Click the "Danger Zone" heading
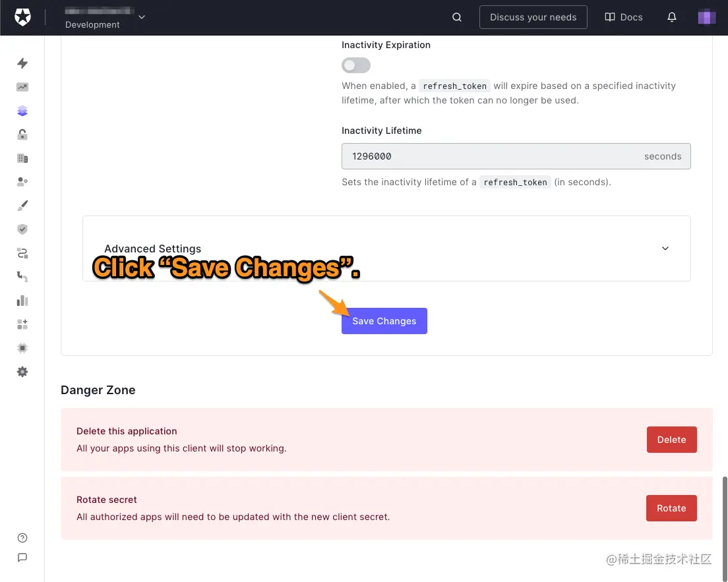The image size is (728, 582). pos(98,390)
